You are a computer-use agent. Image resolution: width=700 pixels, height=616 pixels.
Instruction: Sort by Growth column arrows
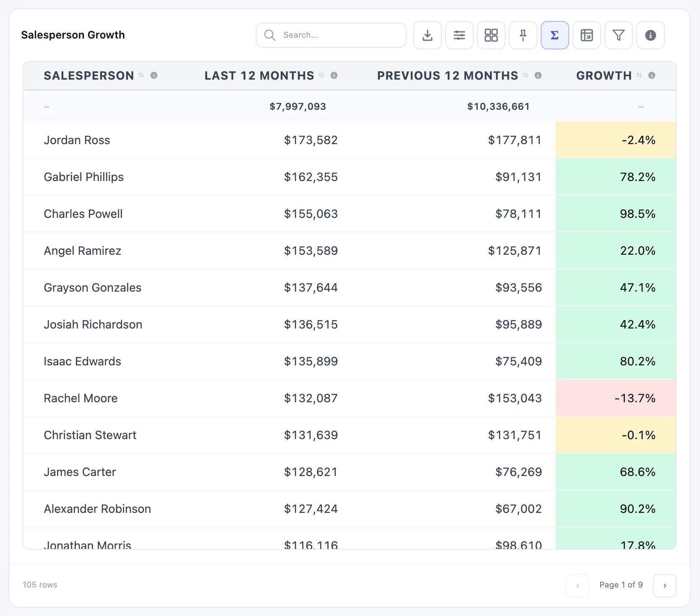(639, 75)
